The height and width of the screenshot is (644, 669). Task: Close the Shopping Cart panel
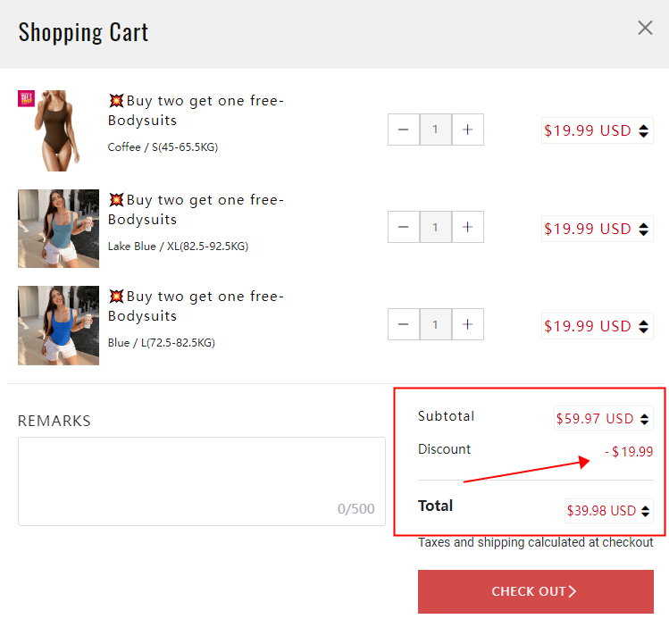(645, 29)
